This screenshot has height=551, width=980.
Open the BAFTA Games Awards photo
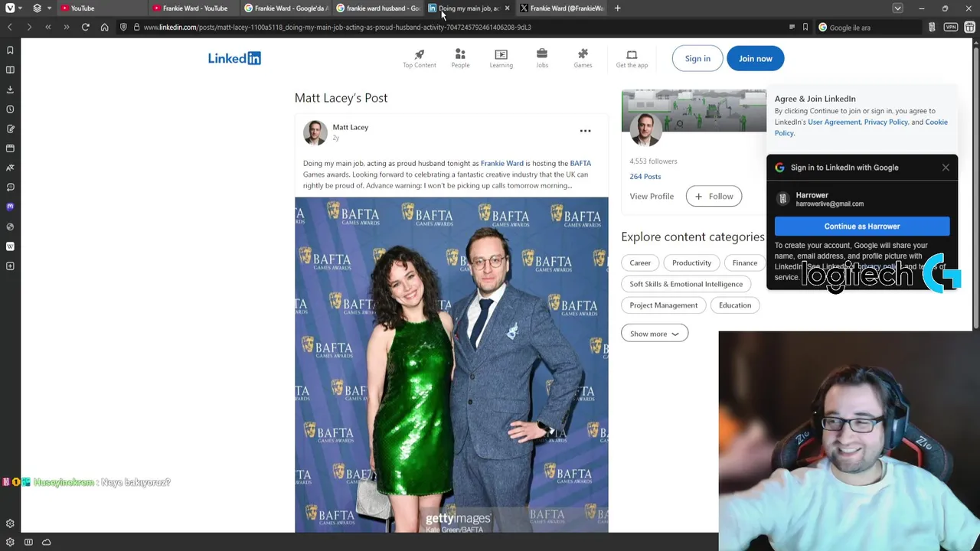point(452,365)
